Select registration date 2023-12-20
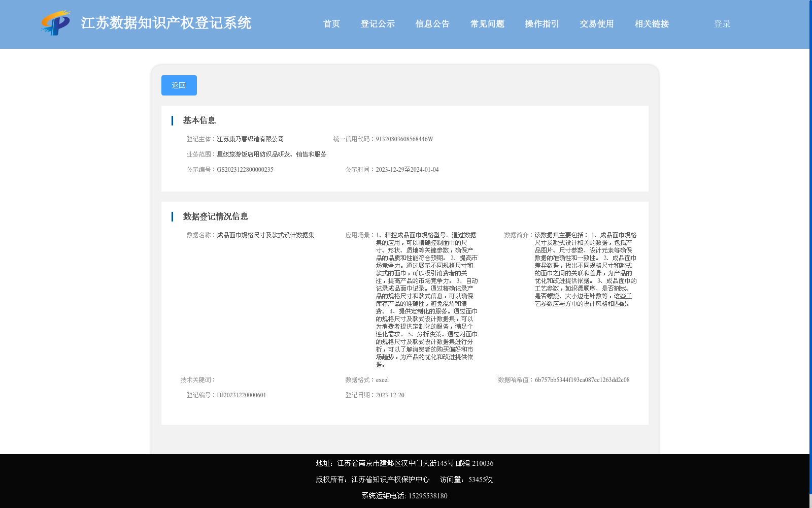 (x=390, y=395)
